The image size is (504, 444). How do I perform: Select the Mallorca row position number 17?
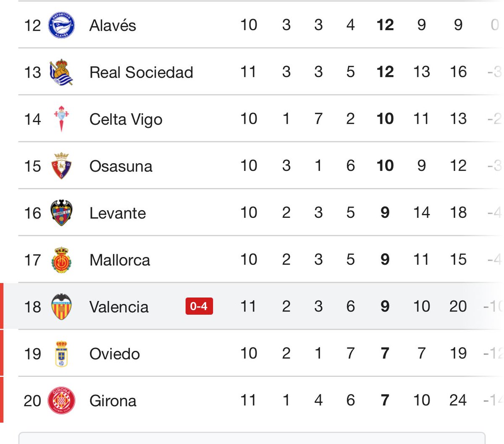coord(32,260)
